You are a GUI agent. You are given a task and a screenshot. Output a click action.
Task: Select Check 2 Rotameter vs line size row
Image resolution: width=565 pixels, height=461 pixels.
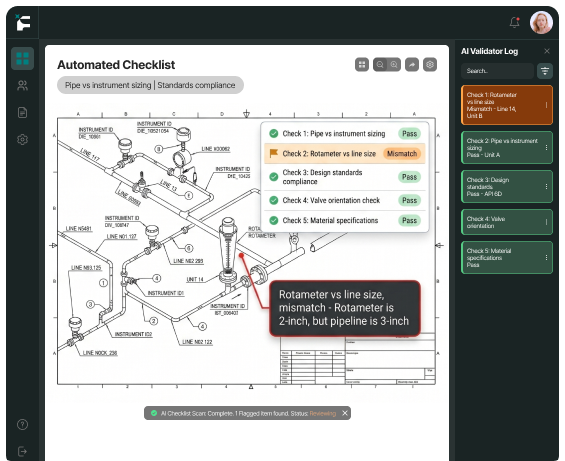345,154
